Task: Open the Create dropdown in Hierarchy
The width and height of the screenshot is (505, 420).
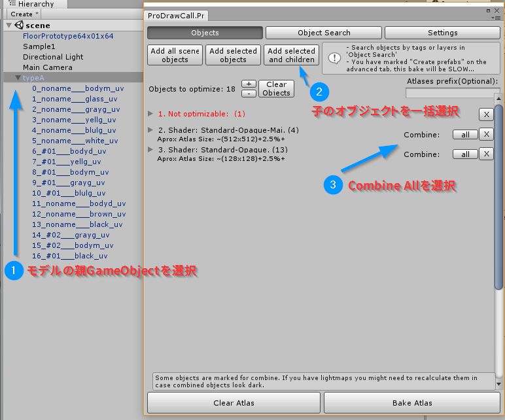Action: tap(24, 14)
